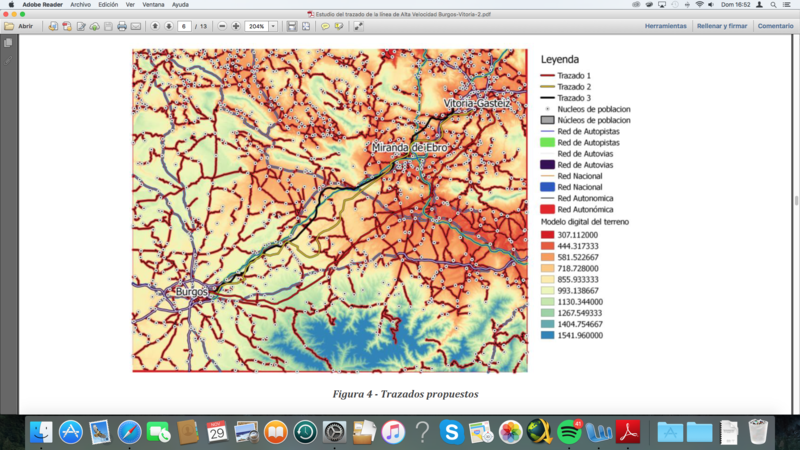Viewport: 800px width, 450px height.
Task: Go to next page arrow
Action: [169, 26]
